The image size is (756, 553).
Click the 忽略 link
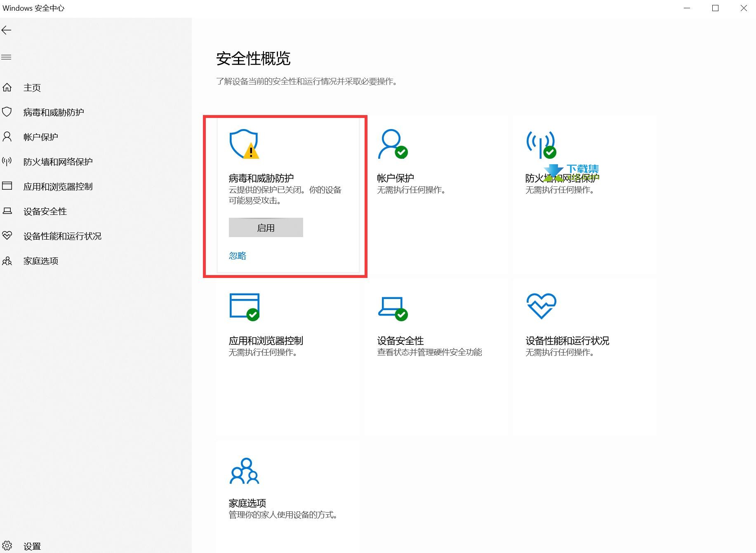tap(238, 256)
